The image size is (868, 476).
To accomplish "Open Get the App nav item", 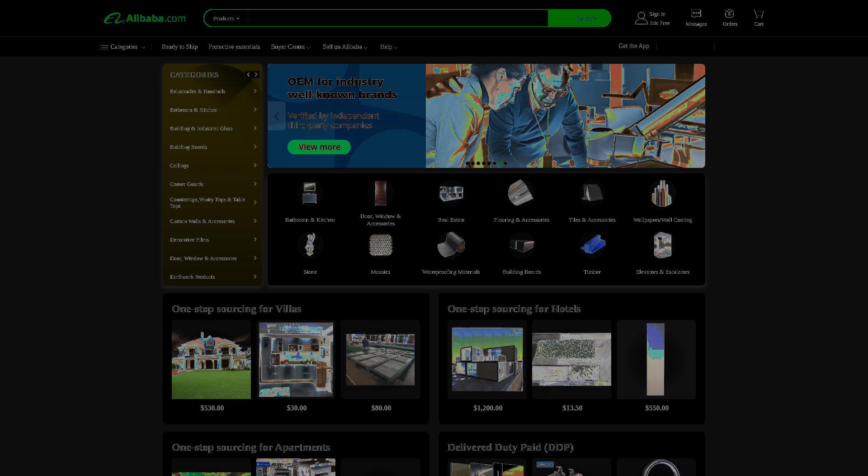I will pos(633,46).
